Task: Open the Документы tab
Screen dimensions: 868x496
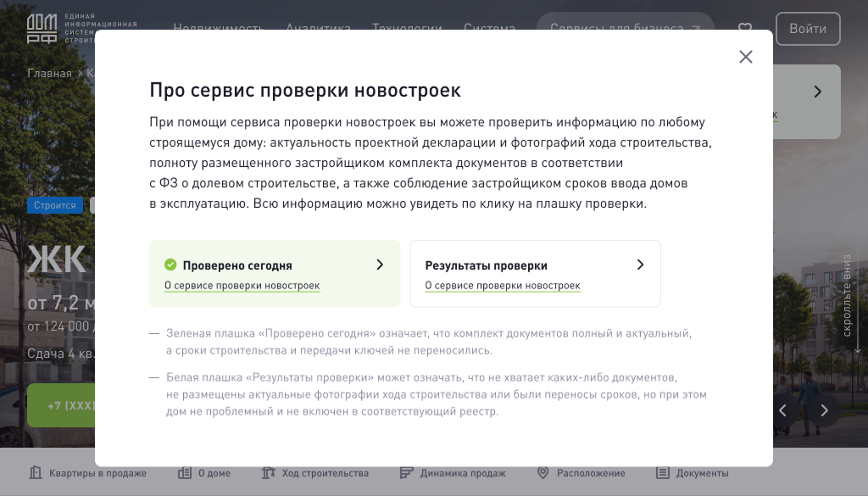Action: (x=693, y=473)
